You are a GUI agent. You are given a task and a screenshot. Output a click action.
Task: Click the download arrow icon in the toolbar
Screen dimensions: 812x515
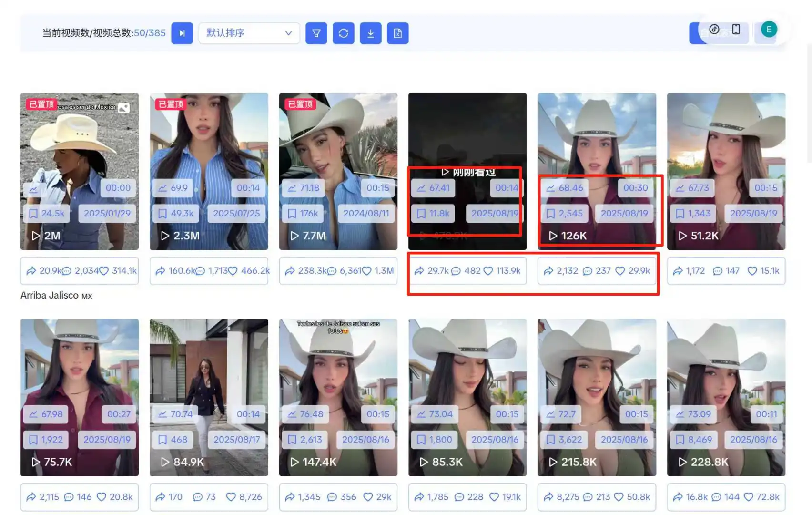pos(371,33)
